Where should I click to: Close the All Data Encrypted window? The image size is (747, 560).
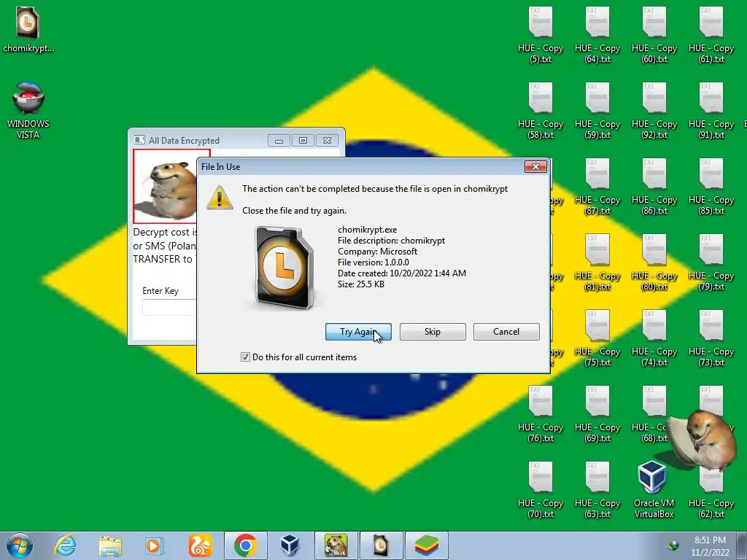tap(327, 141)
